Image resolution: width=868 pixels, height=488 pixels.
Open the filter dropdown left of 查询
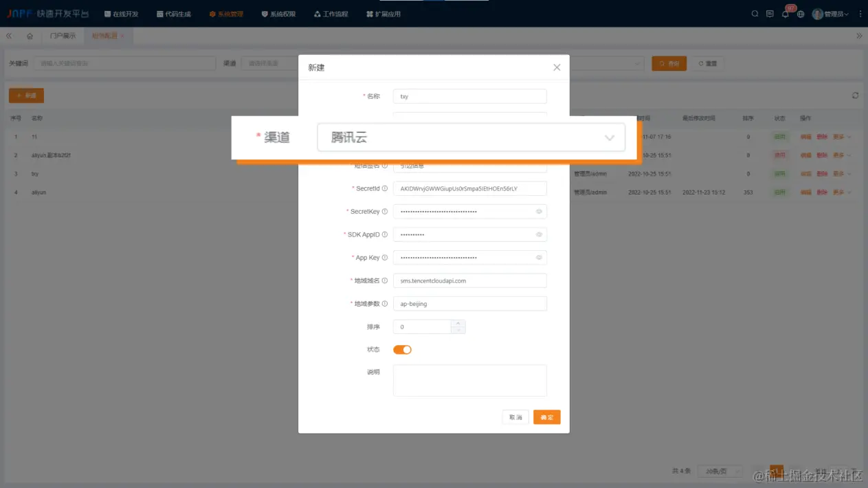coord(607,63)
